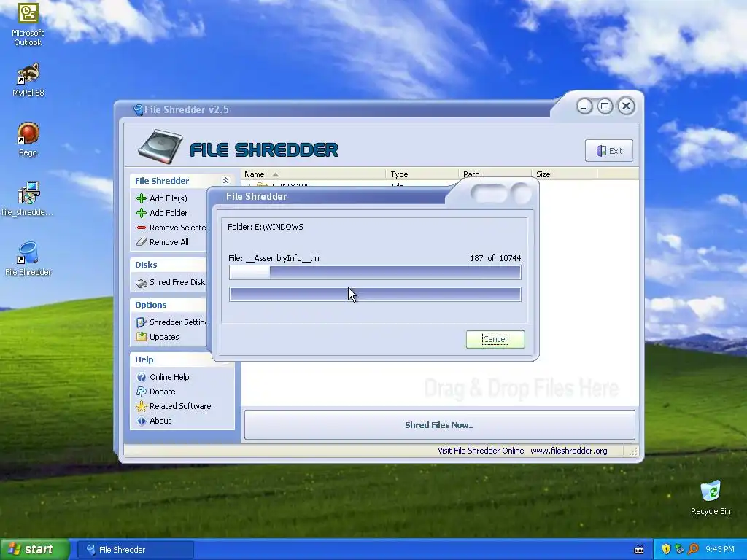Click the File Shredder taskbar button

click(x=136, y=550)
